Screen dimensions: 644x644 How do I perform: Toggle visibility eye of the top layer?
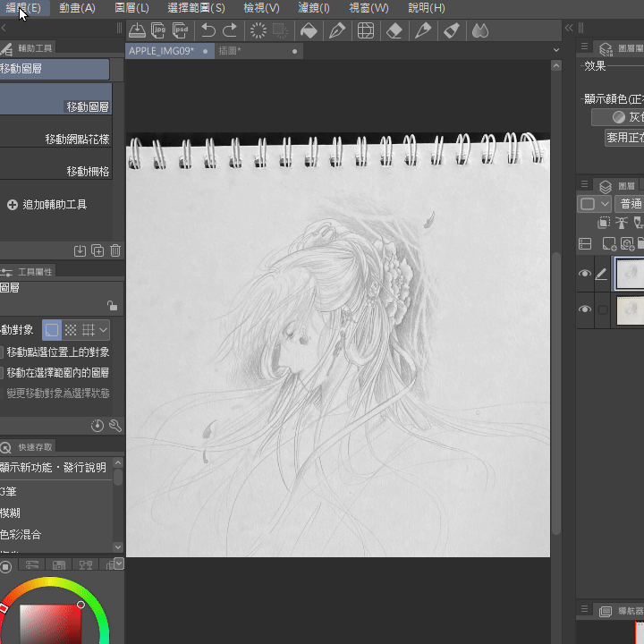585,274
